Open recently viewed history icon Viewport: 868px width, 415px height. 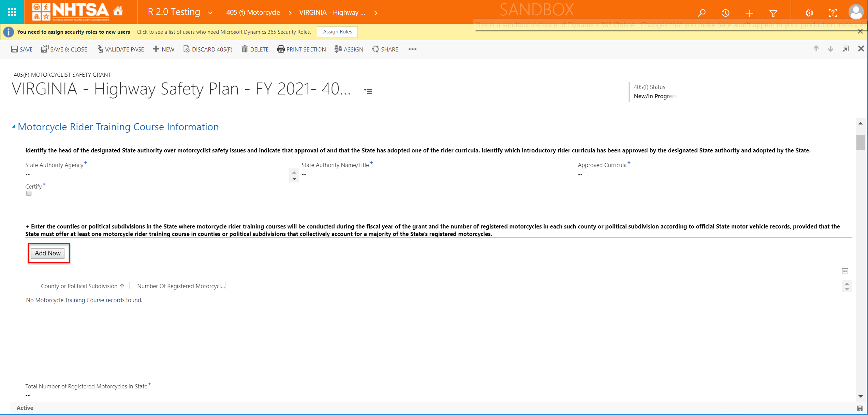tap(725, 13)
